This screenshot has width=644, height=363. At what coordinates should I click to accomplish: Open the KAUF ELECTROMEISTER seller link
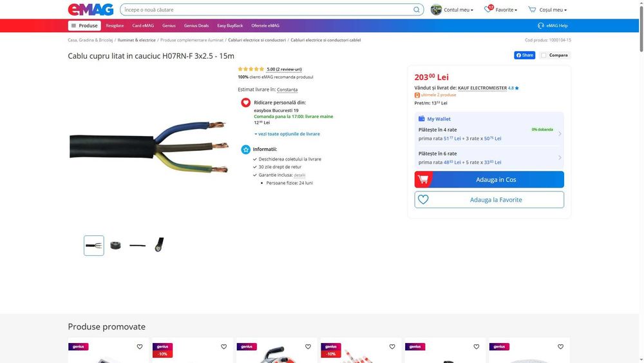pos(482,88)
